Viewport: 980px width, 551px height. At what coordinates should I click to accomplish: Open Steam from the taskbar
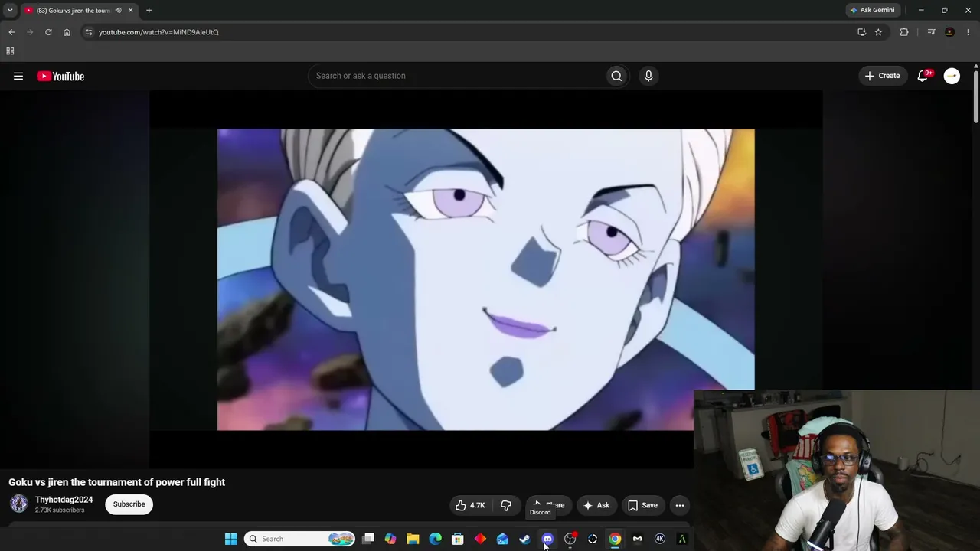pyautogui.click(x=524, y=539)
